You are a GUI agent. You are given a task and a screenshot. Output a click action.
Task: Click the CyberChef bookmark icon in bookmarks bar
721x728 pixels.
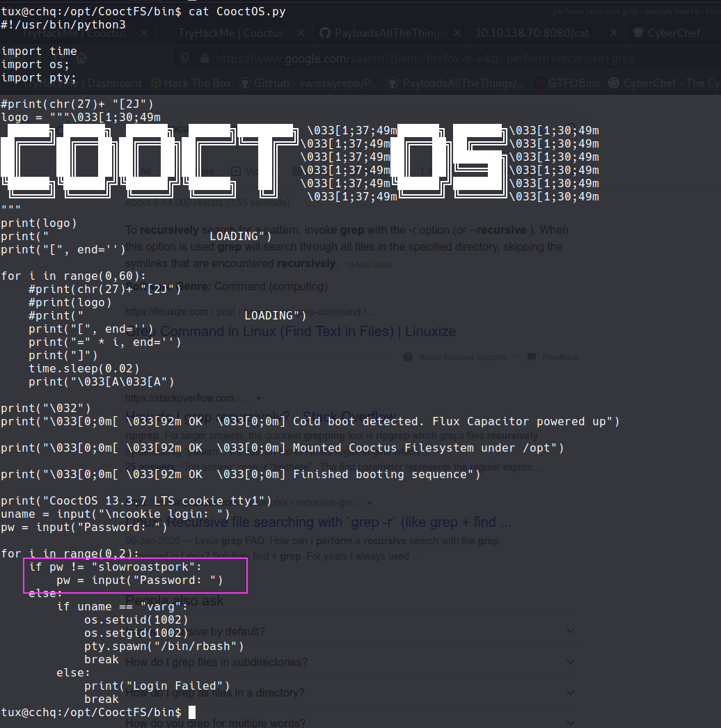click(613, 83)
